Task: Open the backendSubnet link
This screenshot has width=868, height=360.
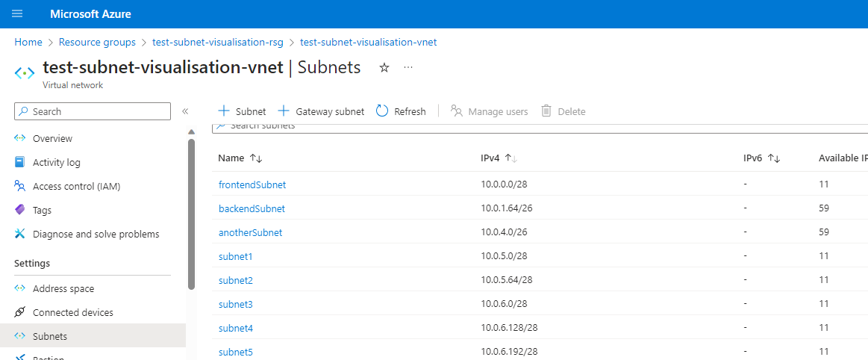Action: tap(252, 209)
